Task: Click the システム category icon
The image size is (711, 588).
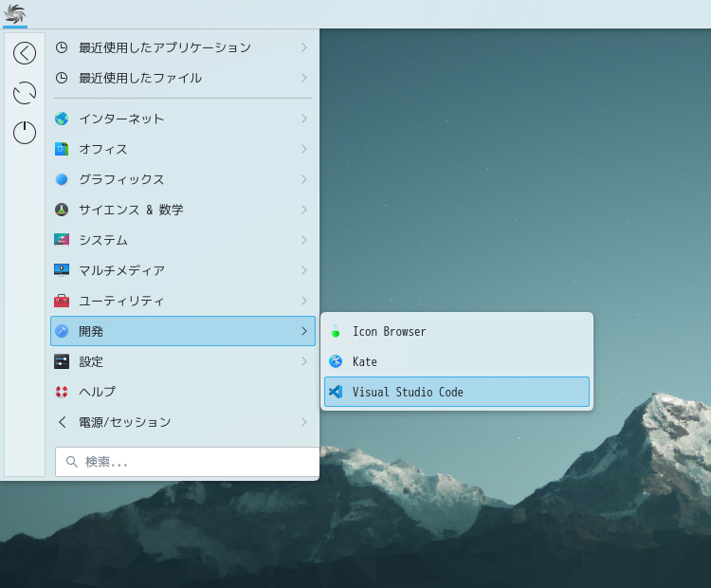Action: coord(62,240)
